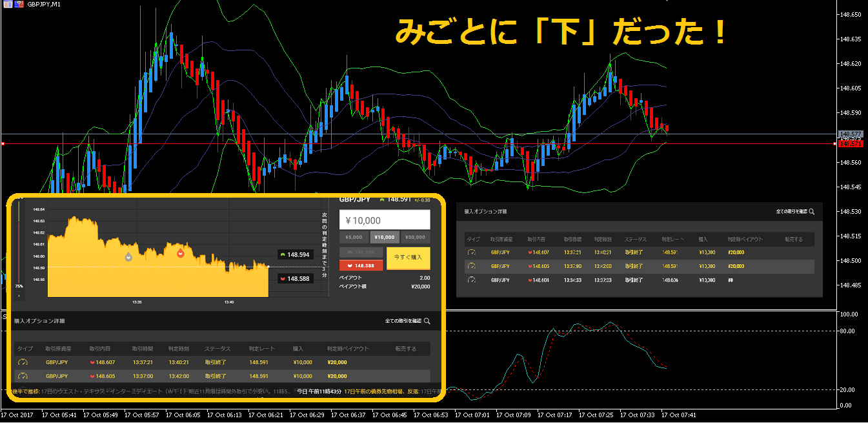Screen dimensions: 868x423
Task: Click search icon in the highlighted trade panel
Action: point(427,320)
